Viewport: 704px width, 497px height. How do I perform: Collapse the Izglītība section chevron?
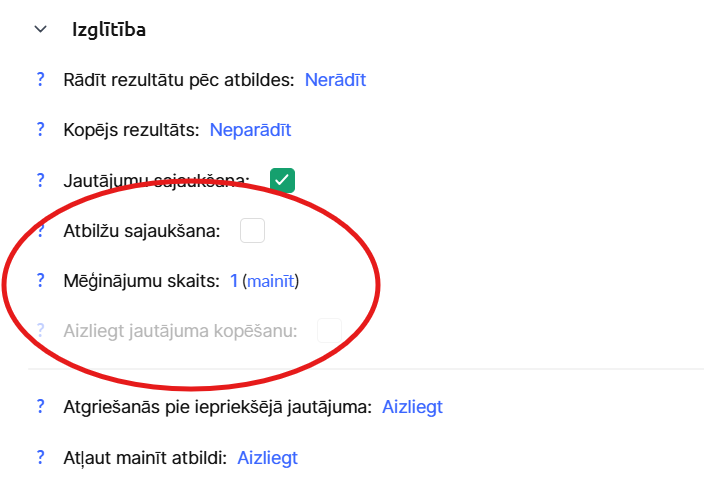click(x=40, y=30)
